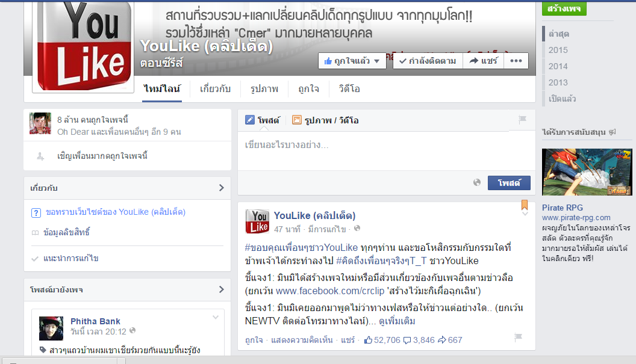
Task: Open dropdown arrow on Phitha Bank post
Action: (216, 318)
